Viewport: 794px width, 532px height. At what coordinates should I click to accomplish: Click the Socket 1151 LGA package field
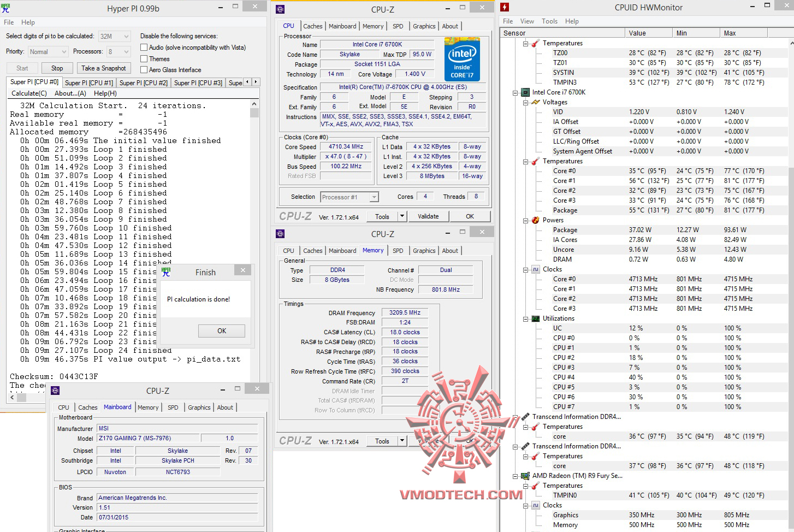[x=377, y=64]
